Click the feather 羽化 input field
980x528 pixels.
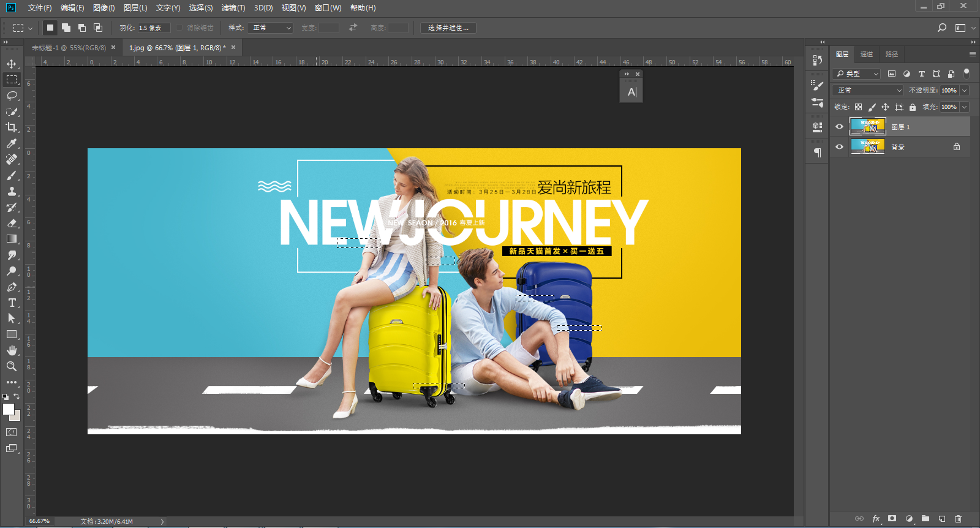(x=154, y=28)
